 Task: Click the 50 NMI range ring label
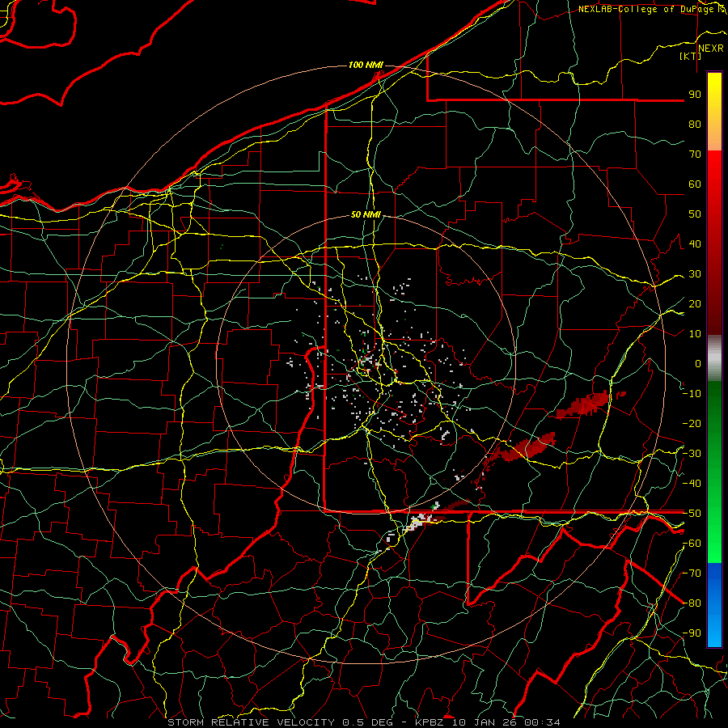click(x=366, y=214)
